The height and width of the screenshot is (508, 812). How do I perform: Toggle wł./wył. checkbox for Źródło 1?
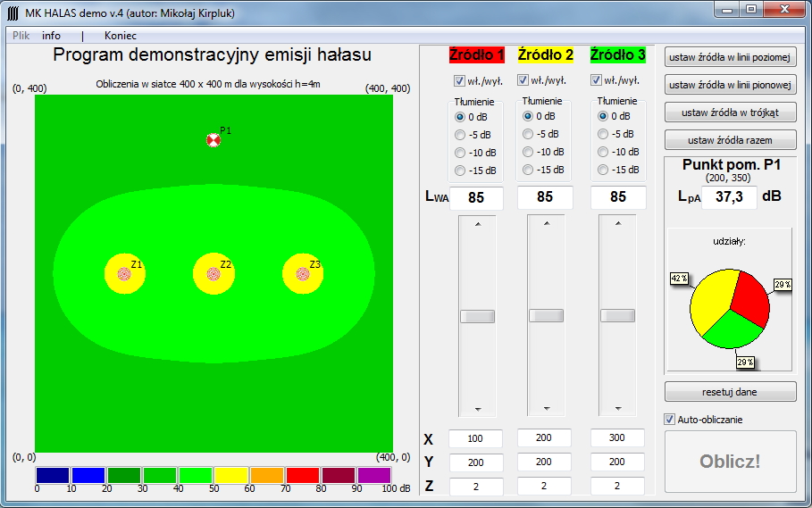point(460,80)
